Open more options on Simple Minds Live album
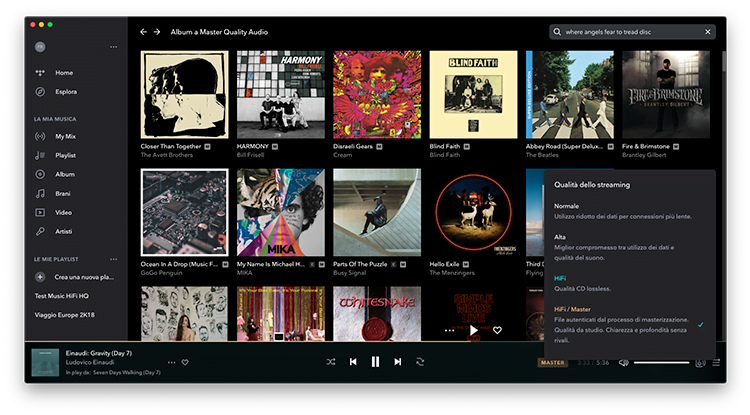Viewport: 750px width, 415px height. coord(449,330)
